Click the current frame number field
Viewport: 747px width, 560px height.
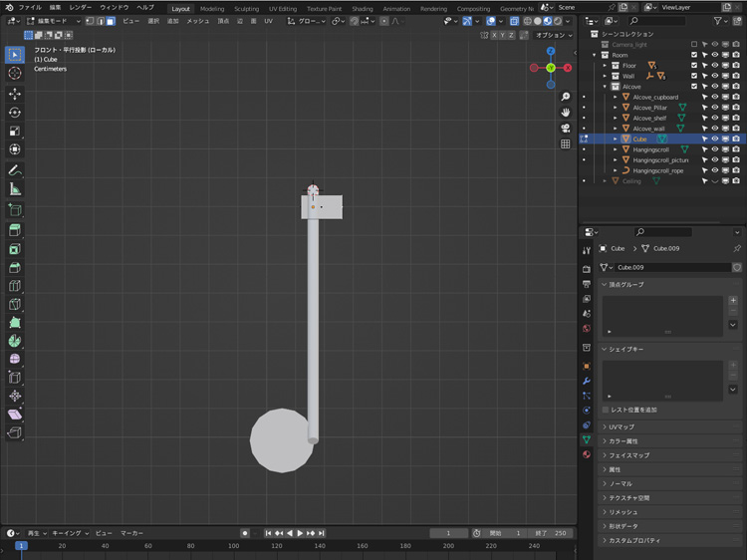click(x=448, y=533)
